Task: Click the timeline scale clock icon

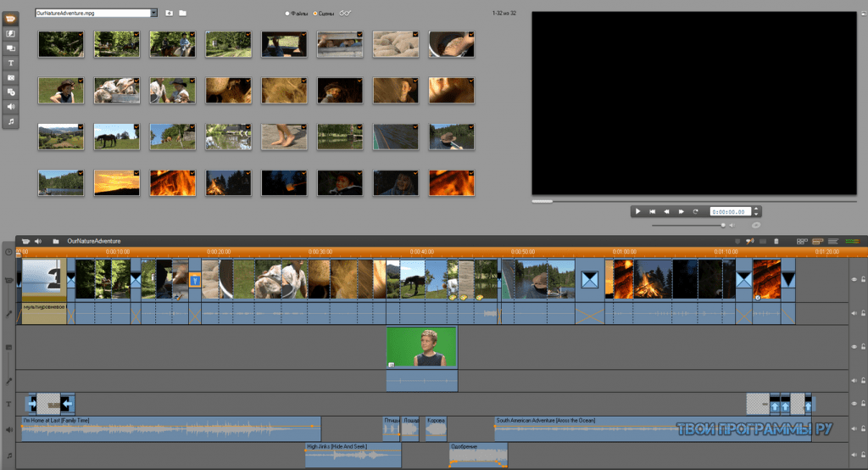Action: pyautogui.click(x=8, y=252)
